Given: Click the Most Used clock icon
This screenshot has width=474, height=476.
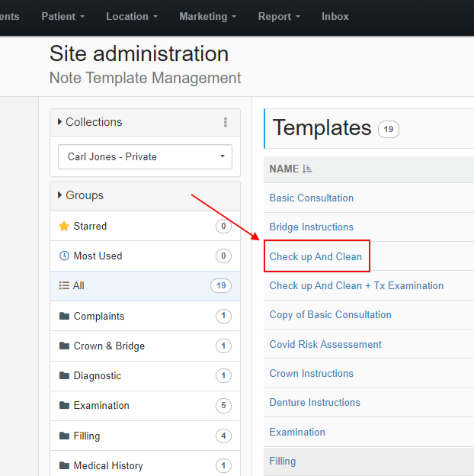Looking at the screenshot, I should (64, 256).
